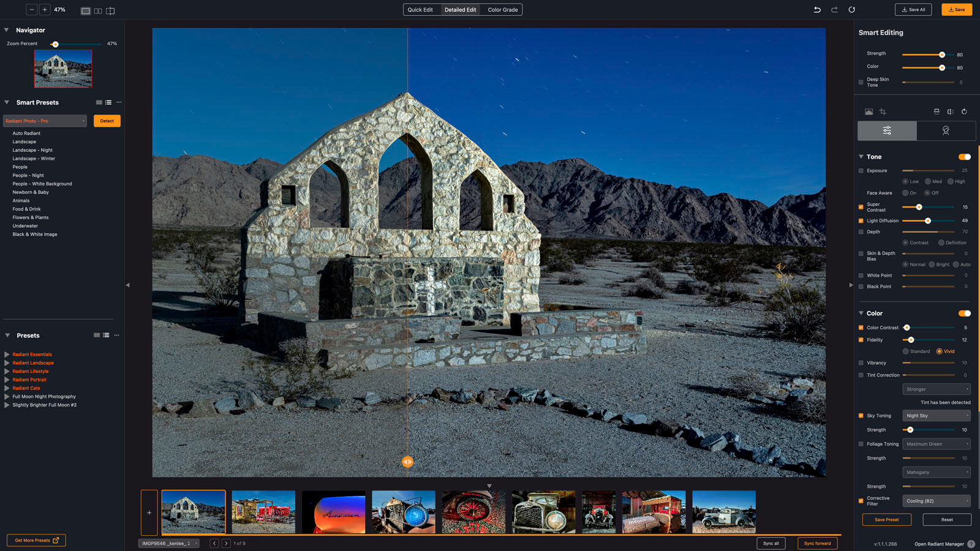Switch to the portrait face tools icon
The image size is (980, 551).
pyautogui.click(x=946, y=130)
